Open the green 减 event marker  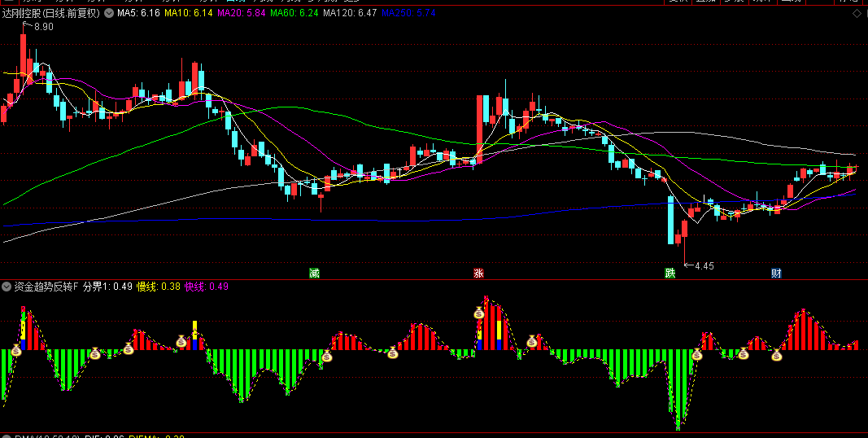pos(315,273)
